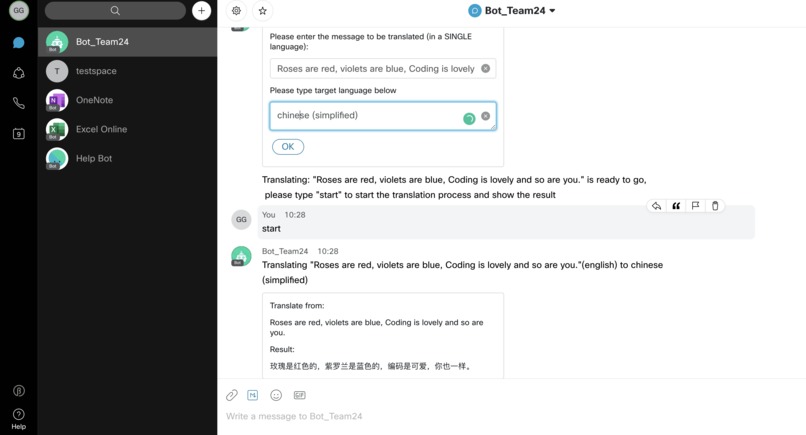Click the green spinner icon in language field

tap(469, 119)
